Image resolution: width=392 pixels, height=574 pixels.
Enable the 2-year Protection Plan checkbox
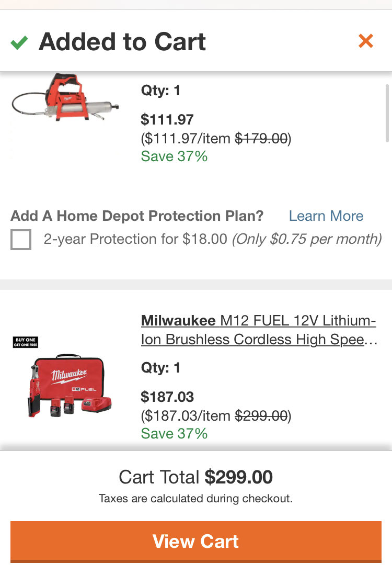tap(21, 240)
